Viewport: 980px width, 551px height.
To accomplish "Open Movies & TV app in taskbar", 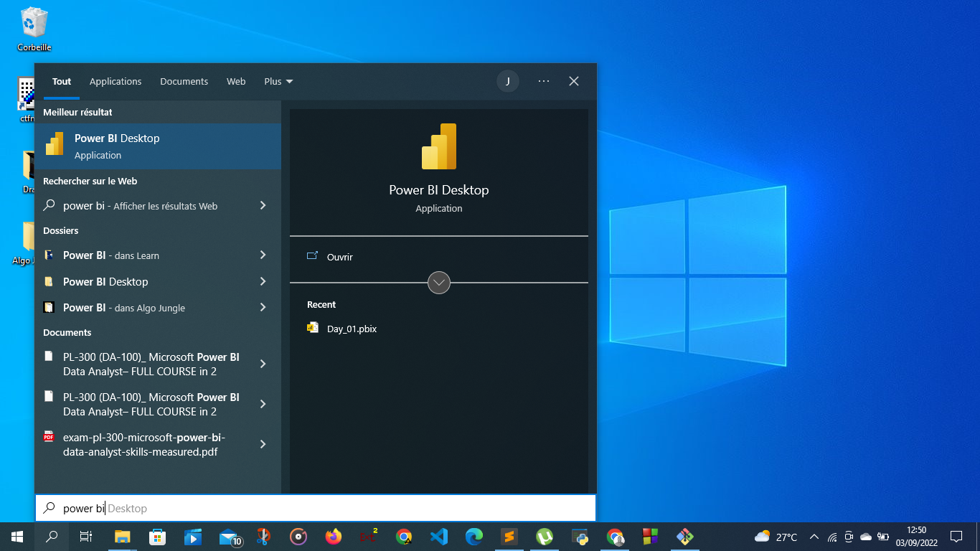I will [x=193, y=537].
